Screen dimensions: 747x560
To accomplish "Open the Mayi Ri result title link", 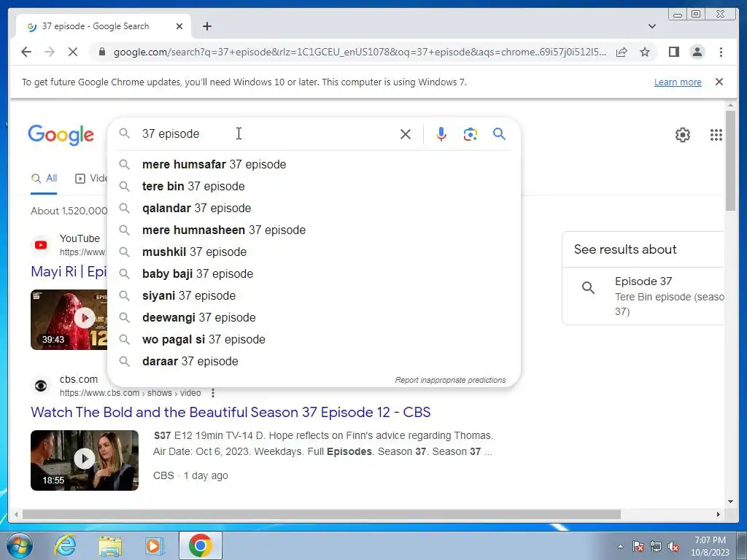I will coord(69,271).
